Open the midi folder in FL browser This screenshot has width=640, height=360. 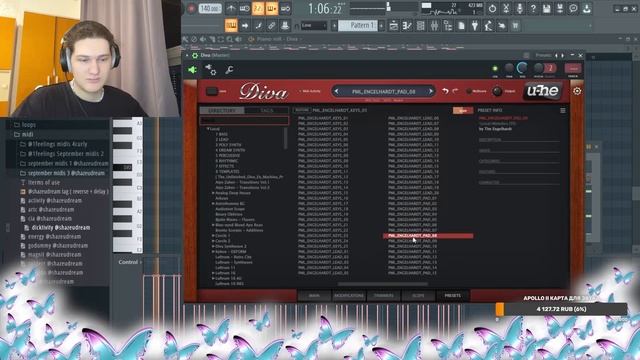pyautogui.click(x=27, y=134)
